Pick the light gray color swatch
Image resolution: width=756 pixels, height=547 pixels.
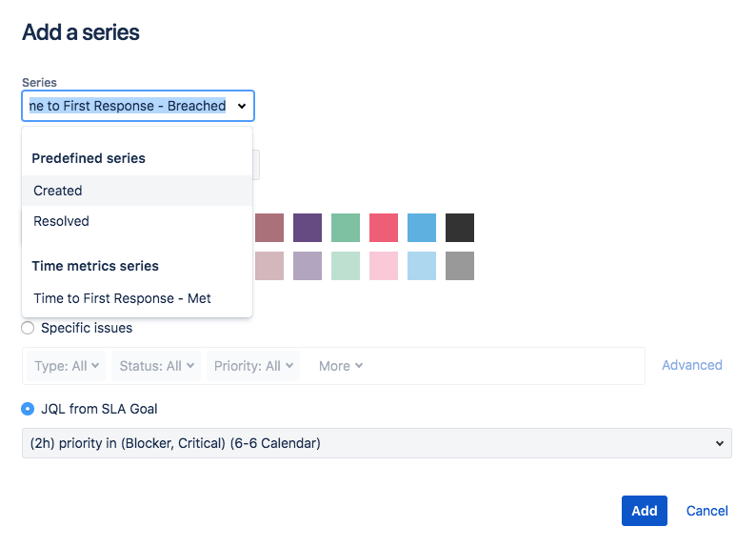[x=460, y=266]
